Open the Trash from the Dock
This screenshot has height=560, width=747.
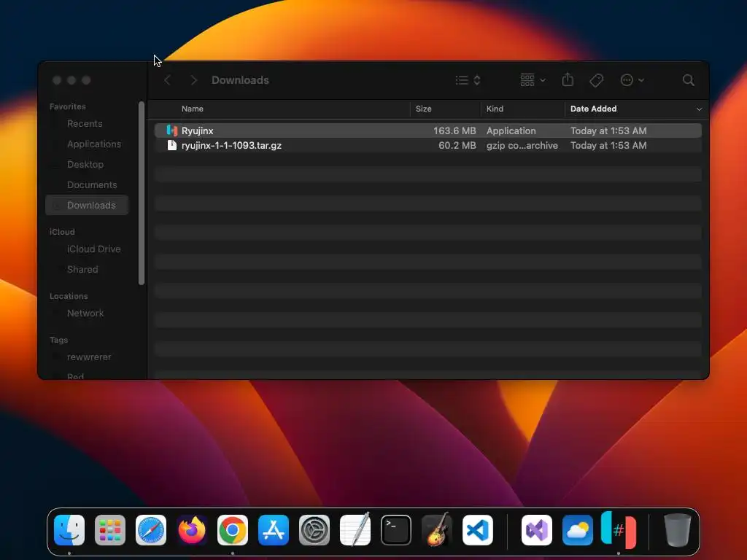coord(677,529)
